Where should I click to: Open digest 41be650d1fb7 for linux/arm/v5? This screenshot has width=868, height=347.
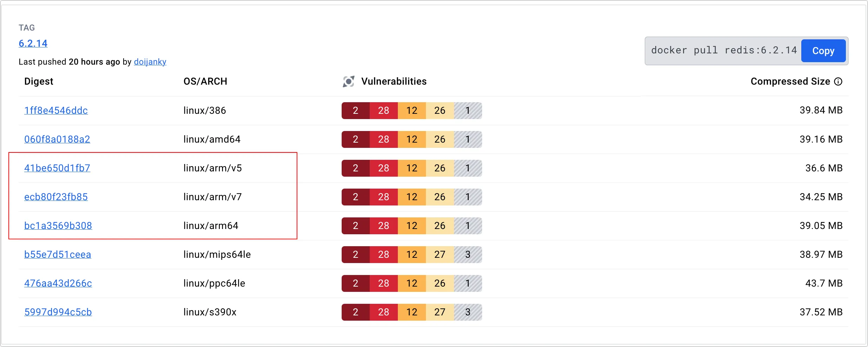57,168
